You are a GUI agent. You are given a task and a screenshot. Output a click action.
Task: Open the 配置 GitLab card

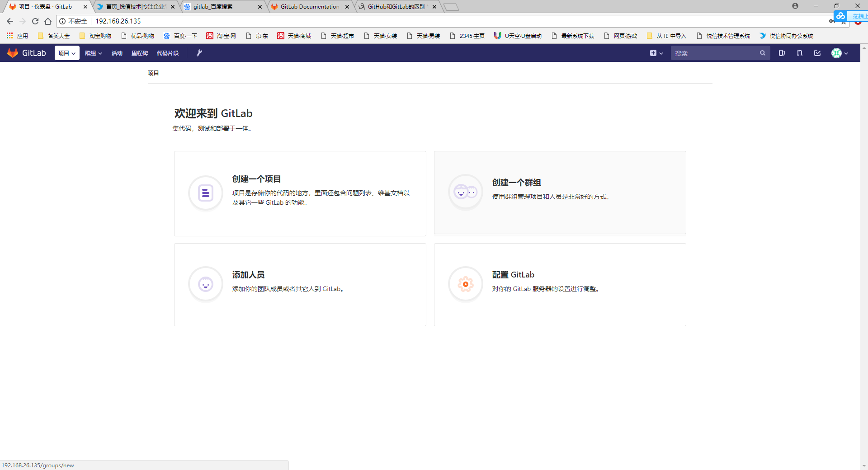coord(560,285)
